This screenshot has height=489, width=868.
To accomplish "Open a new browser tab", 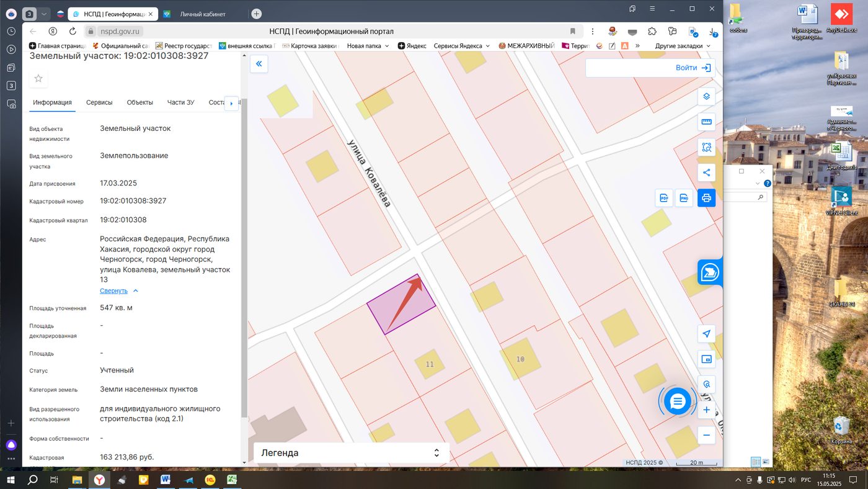I will [257, 14].
